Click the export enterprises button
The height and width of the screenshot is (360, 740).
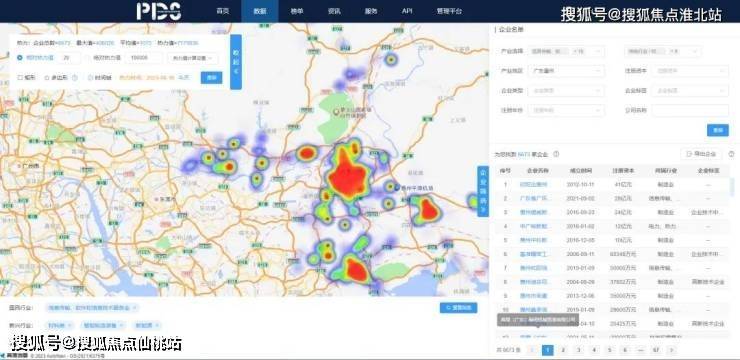pyautogui.click(x=701, y=154)
